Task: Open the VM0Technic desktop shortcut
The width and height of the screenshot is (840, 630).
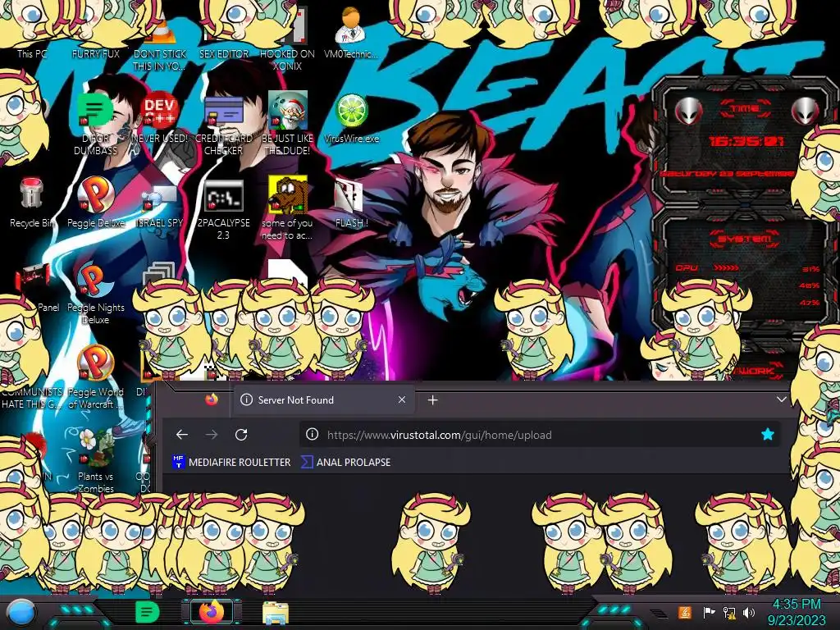Action: coord(351,33)
